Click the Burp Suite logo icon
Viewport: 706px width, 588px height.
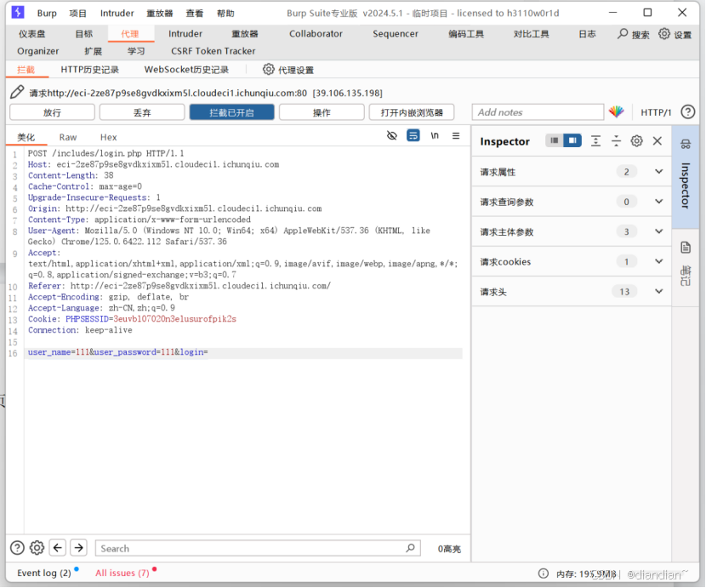pos(18,12)
